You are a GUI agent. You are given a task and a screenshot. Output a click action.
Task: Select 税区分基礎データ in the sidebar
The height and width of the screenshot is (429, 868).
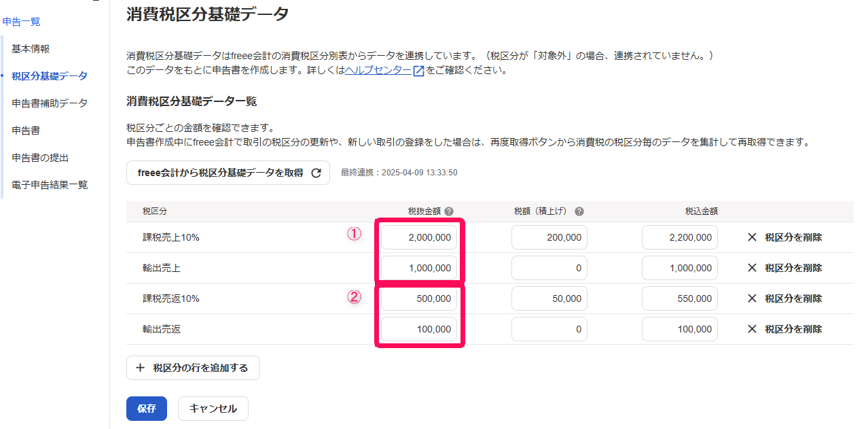coord(50,76)
